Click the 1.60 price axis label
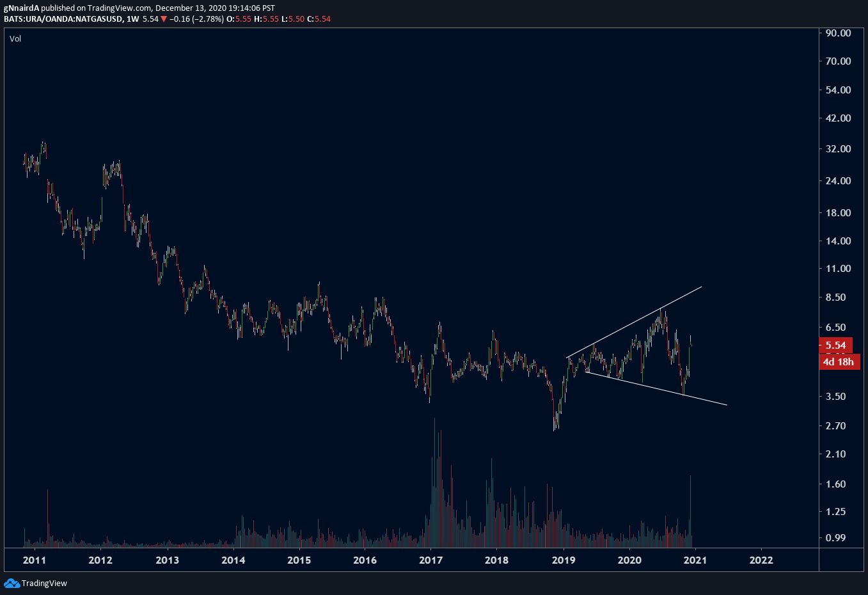The image size is (868, 595). click(835, 484)
